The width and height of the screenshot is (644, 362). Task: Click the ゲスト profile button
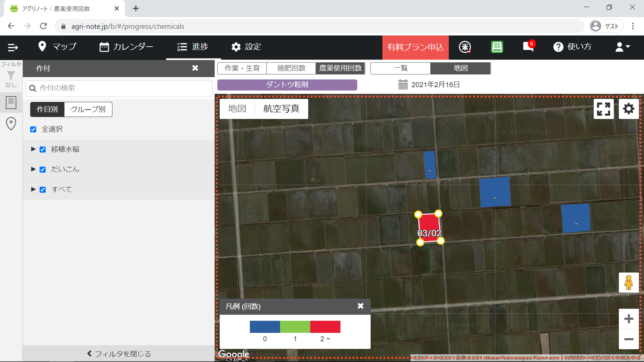(606, 26)
